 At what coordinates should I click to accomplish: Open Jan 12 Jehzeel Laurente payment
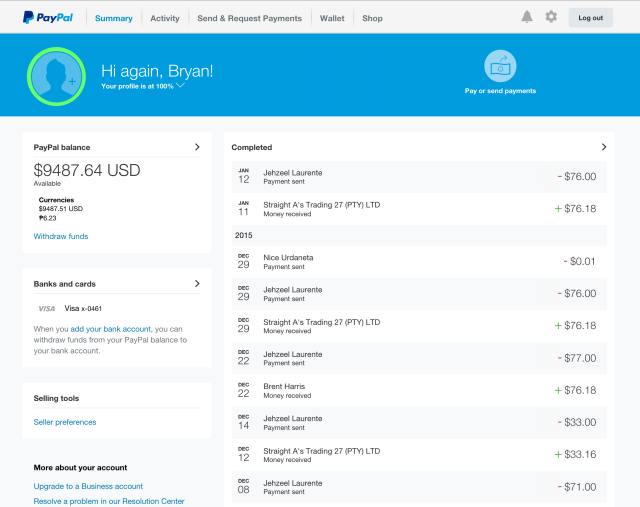[419, 177]
